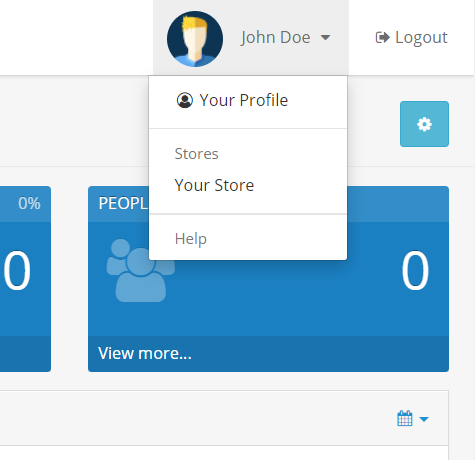Click the profile person icon

pyautogui.click(x=185, y=100)
